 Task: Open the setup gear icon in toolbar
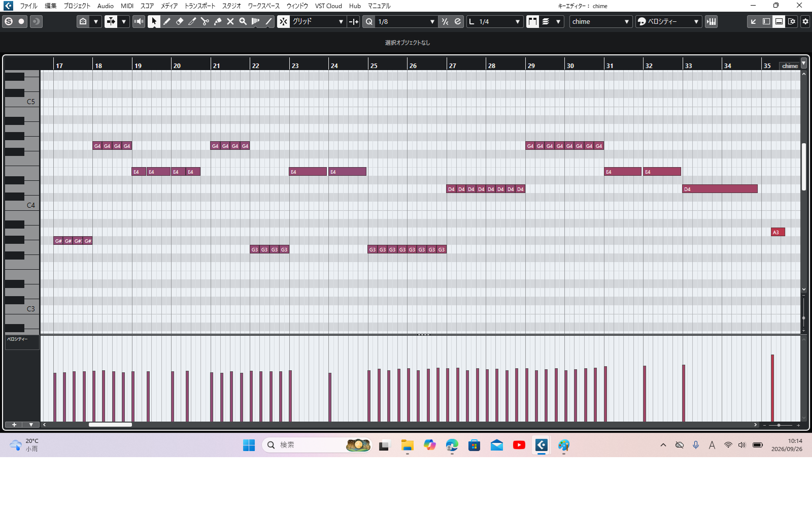(805, 21)
